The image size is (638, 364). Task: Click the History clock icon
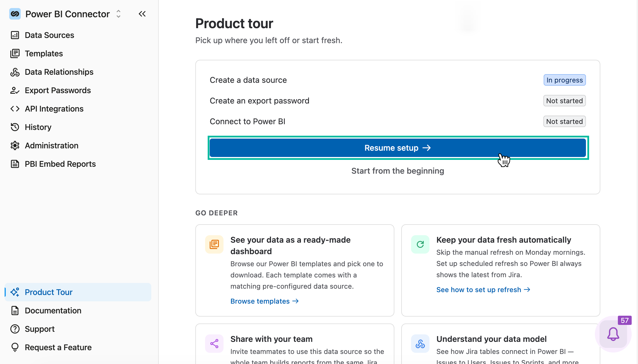(15, 127)
